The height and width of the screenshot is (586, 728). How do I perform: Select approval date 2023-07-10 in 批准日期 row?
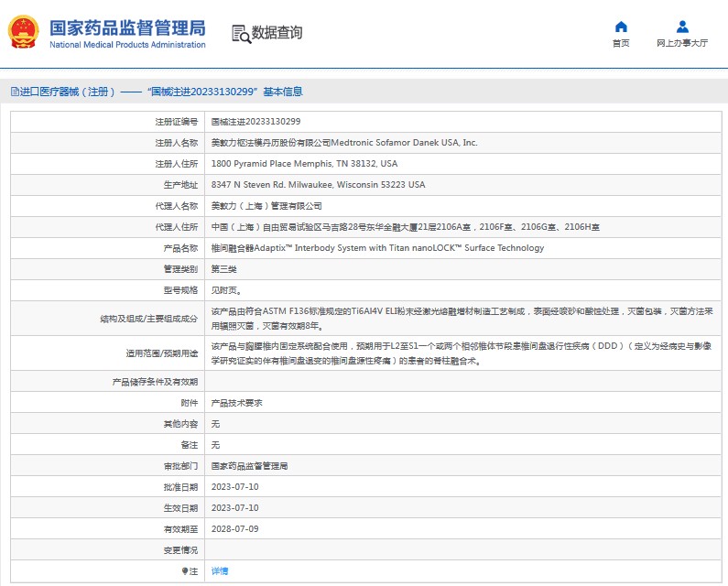click(235, 487)
